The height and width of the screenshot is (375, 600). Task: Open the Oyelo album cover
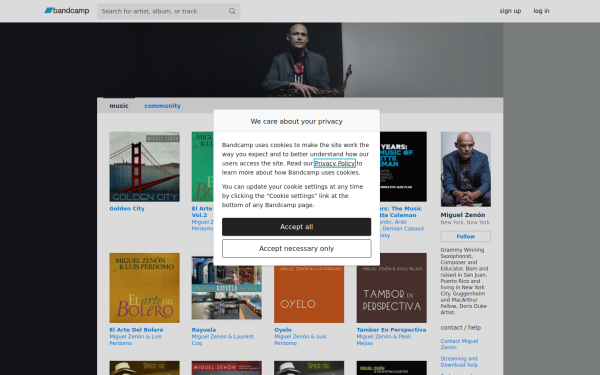[309, 294]
